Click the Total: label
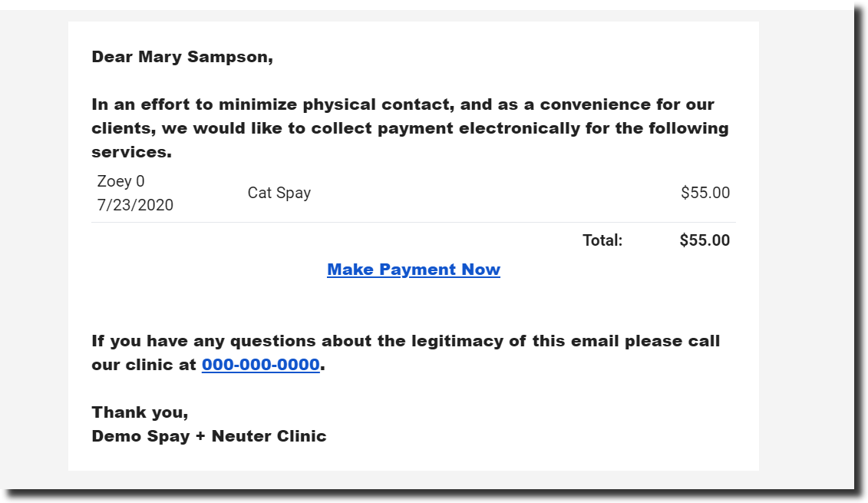This screenshot has width=868, height=503. [x=602, y=240]
